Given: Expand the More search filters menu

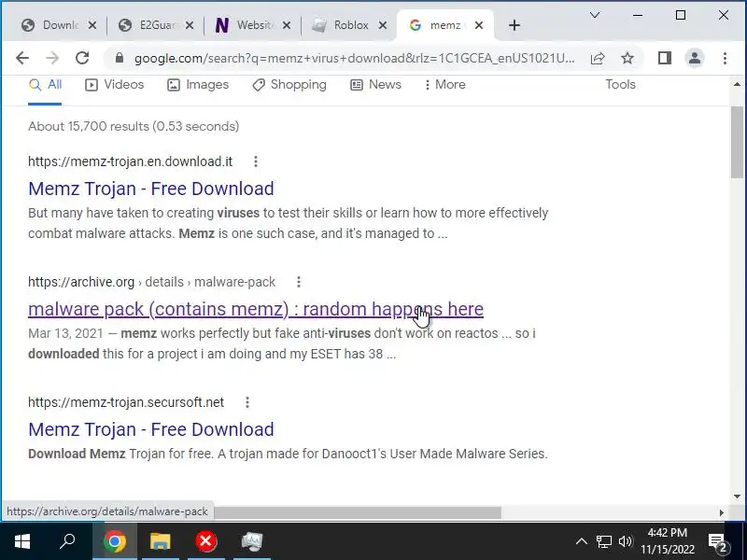Looking at the screenshot, I should pos(444,85).
